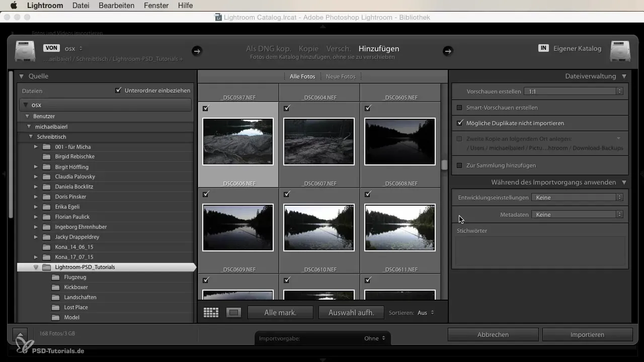The image size is (644, 362).
Task: Show Alle Fotos
Action: coord(302,76)
